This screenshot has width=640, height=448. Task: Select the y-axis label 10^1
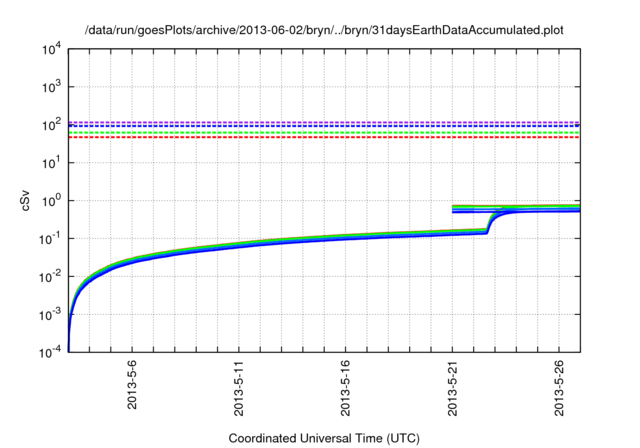(x=52, y=162)
